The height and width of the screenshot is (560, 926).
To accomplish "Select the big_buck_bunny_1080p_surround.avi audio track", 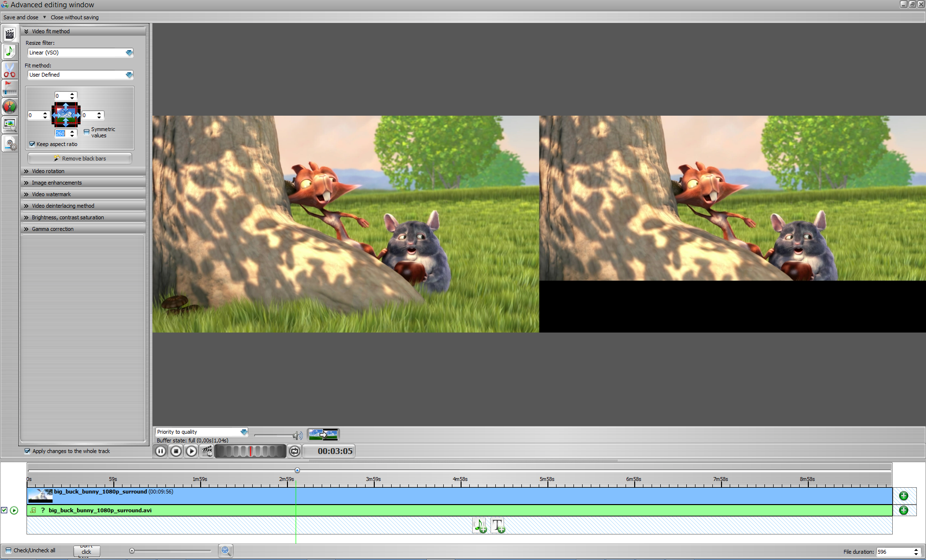I will [x=460, y=510].
